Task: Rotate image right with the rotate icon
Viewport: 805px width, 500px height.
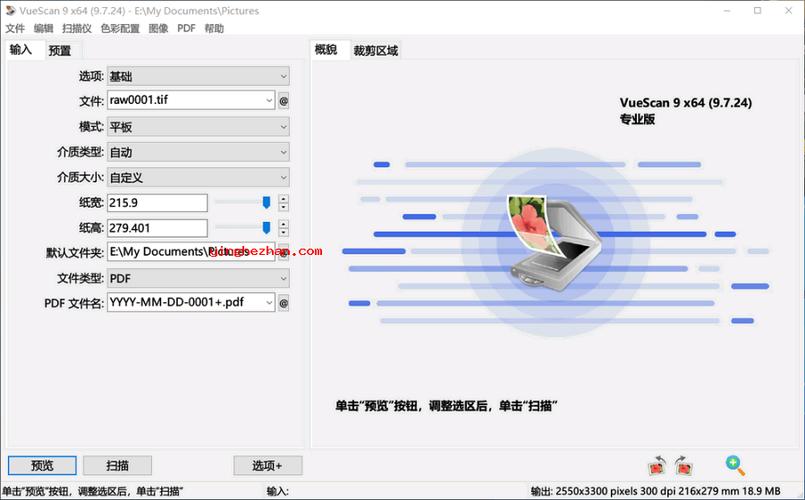Action: [x=683, y=466]
